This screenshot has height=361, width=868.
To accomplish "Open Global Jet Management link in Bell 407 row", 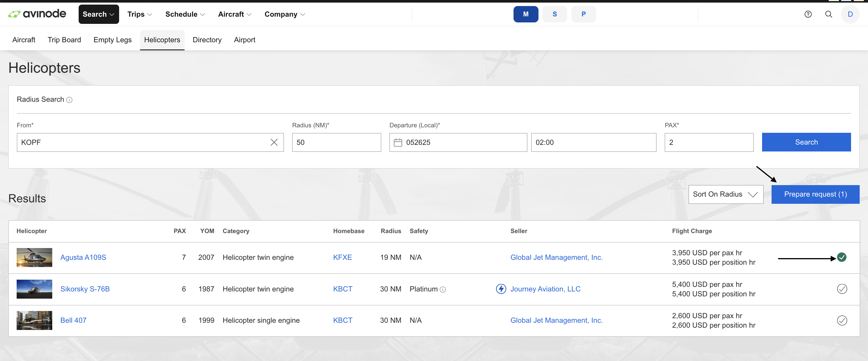I will click(x=556, y=320).
